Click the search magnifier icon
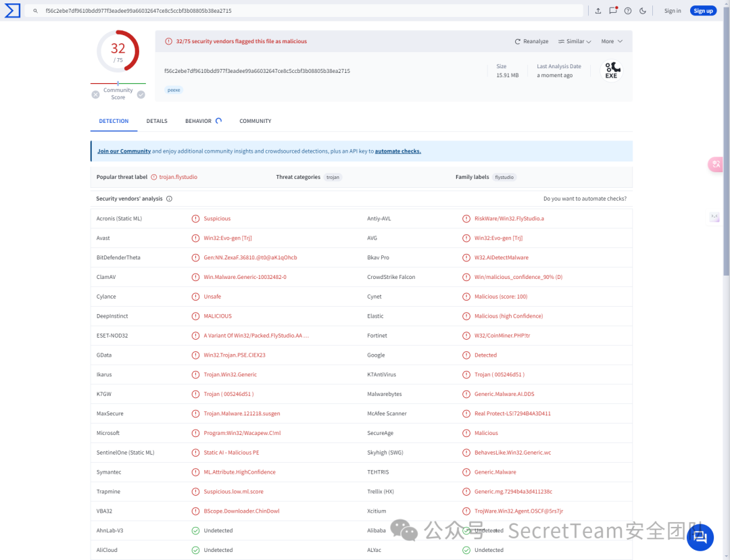This screenshot has height=560, width=730. [35, 11]
